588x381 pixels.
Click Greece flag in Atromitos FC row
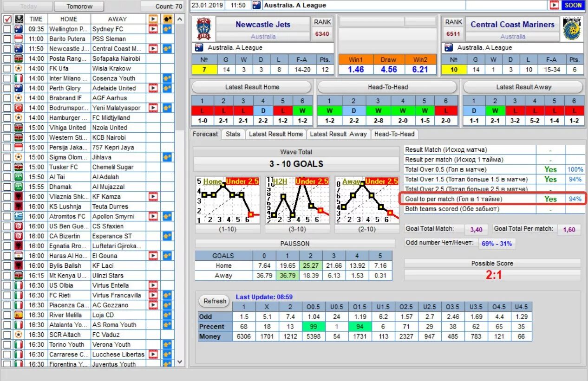coord(19,216)
